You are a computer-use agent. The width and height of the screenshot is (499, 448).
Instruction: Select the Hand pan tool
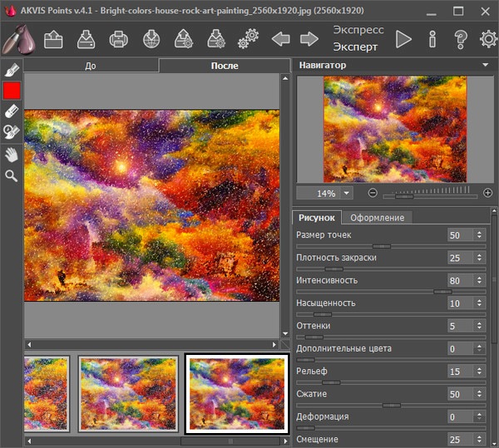point(12,155)
